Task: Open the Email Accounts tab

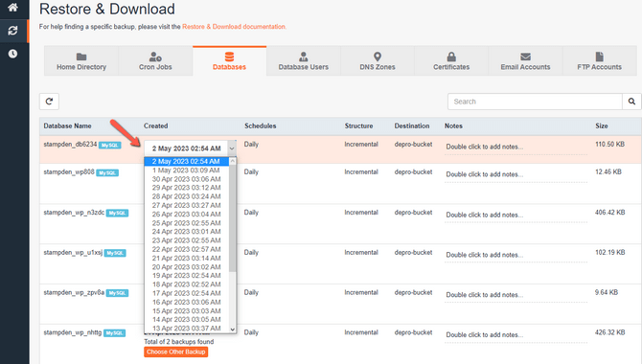Action: click(x=525, y=61)
